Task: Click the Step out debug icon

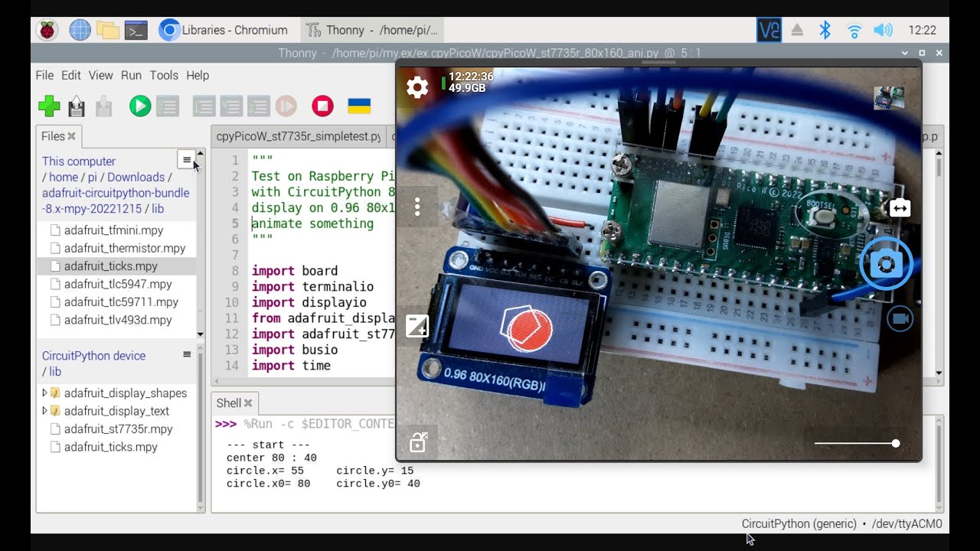Action: (x=259, y=106)
